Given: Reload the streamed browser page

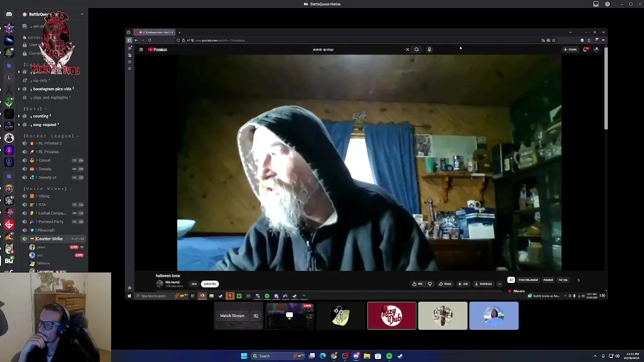Looking at the screenshot, I should 149,40.
